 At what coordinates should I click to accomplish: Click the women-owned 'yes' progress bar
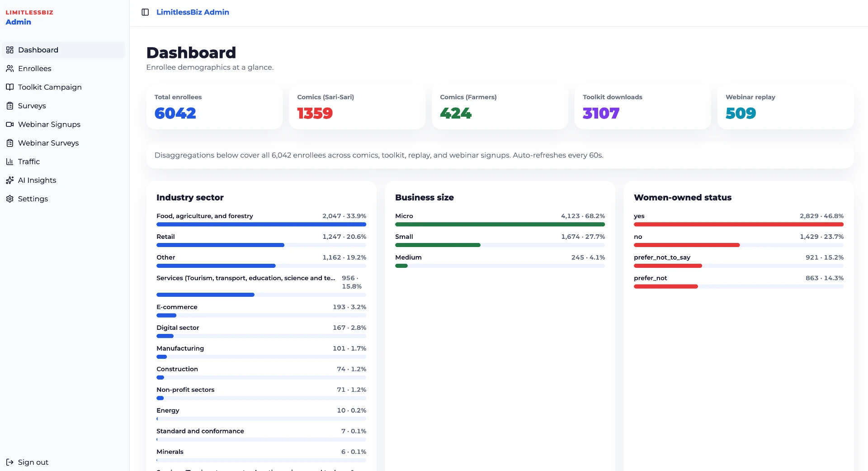pyautogui.click(x=739, y=224)
